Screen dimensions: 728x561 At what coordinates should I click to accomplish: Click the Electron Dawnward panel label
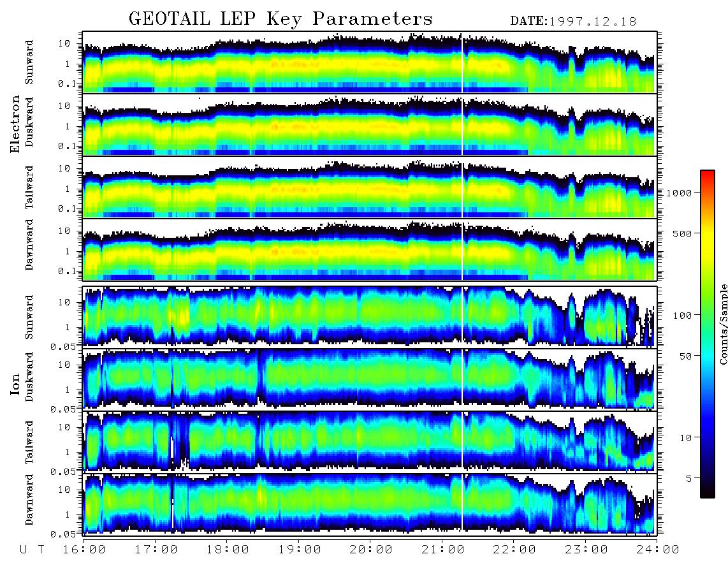29,245
